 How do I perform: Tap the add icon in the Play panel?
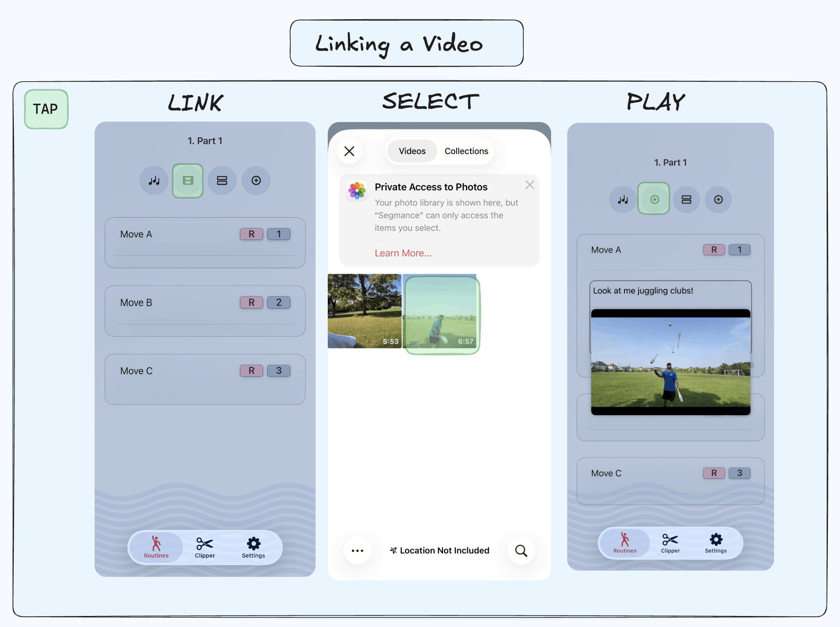point(718,199)
